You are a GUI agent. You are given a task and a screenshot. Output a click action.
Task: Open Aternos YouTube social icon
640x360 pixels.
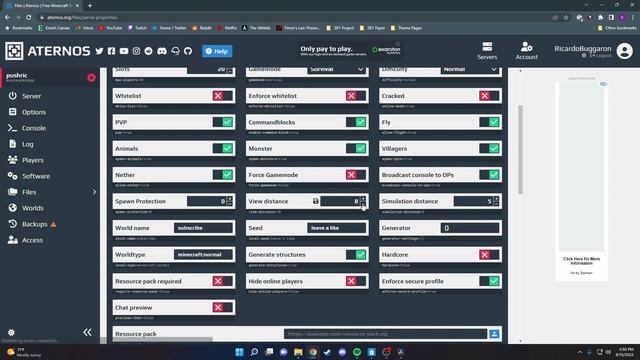(124, 51)
